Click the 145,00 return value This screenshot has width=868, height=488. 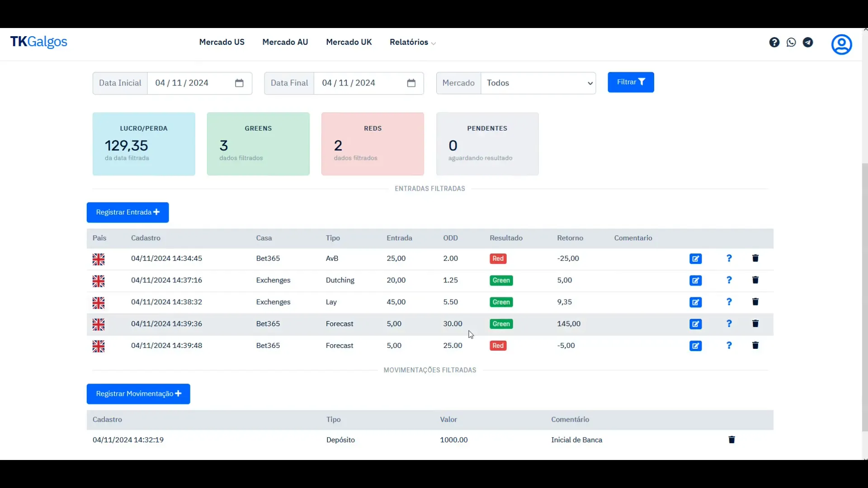click(x=569, y=324)
